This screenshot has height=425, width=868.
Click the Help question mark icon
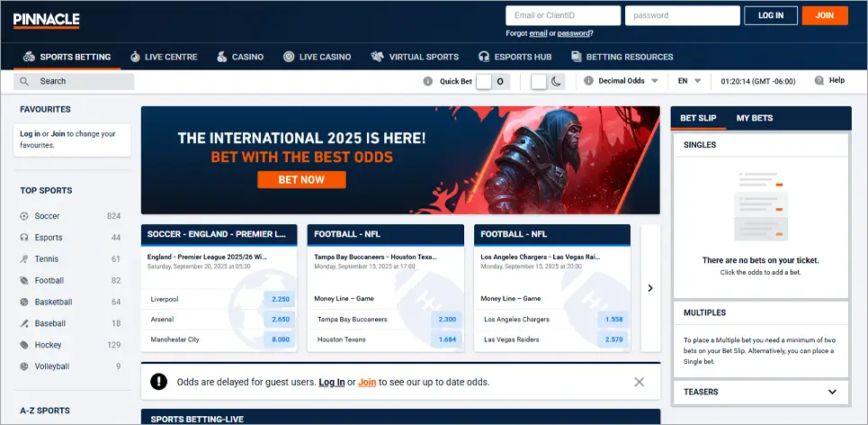(x=819, y=81)
